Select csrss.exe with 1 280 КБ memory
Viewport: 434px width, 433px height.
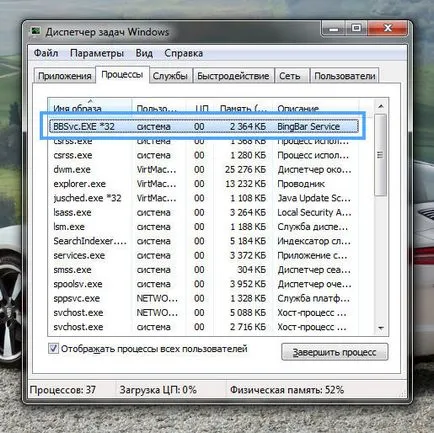[204, 155]
